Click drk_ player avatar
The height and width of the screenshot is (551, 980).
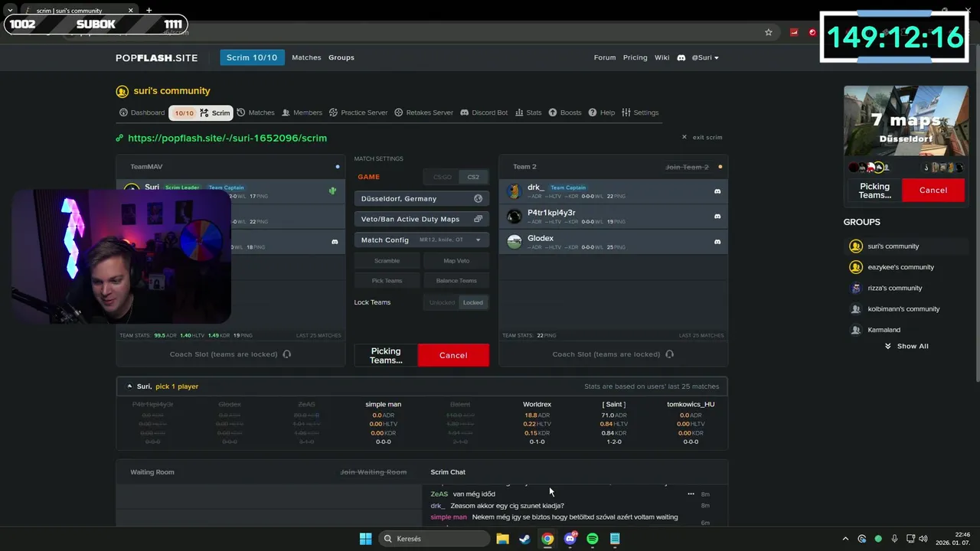[x=514, y=191]
